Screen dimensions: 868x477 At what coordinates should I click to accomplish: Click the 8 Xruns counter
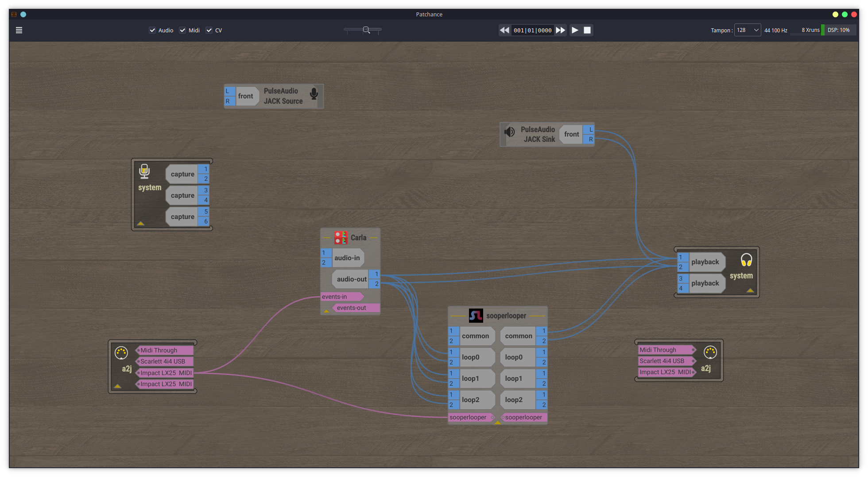(810, 30)
